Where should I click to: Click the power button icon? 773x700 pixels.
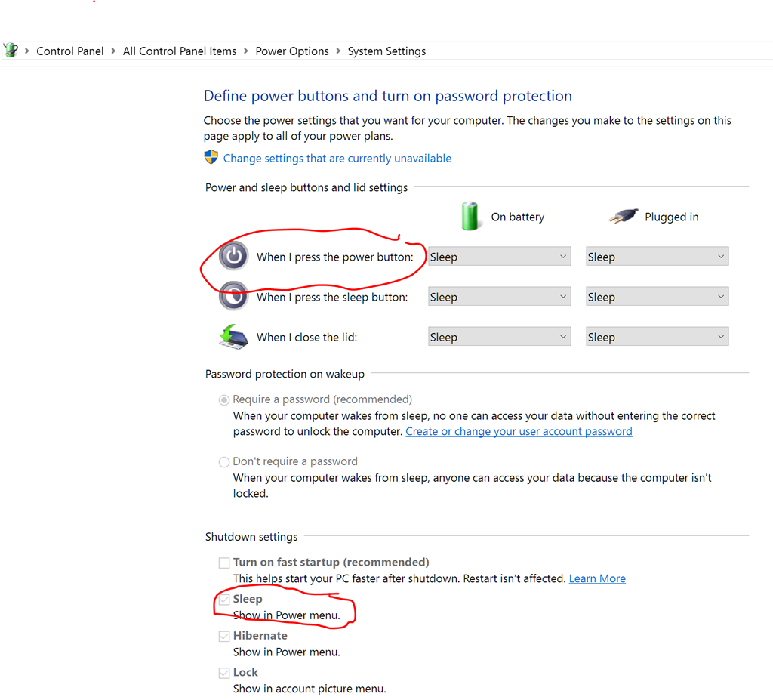pyautogui.click(x=234, y=256)
